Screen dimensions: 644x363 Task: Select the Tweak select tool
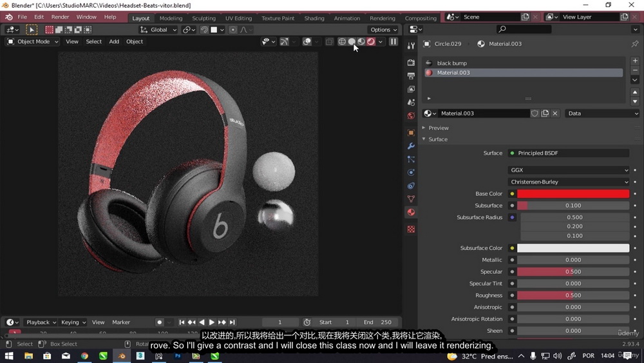point(32,30)
